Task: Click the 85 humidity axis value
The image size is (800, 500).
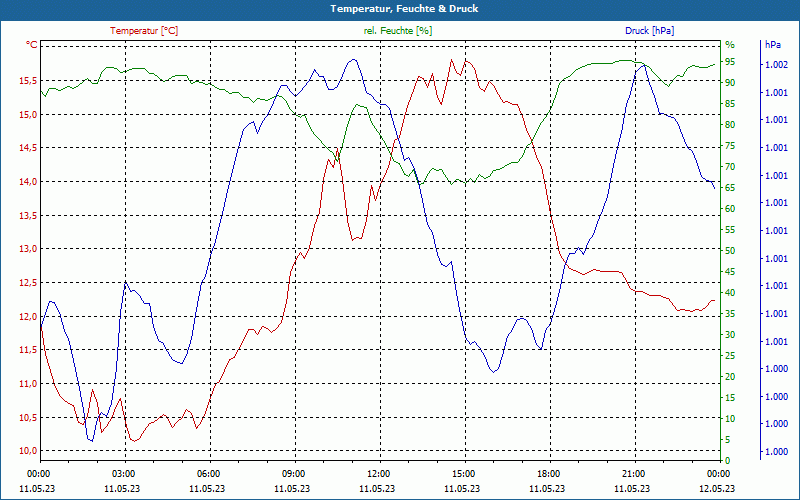Action: [x=730, y=104]
